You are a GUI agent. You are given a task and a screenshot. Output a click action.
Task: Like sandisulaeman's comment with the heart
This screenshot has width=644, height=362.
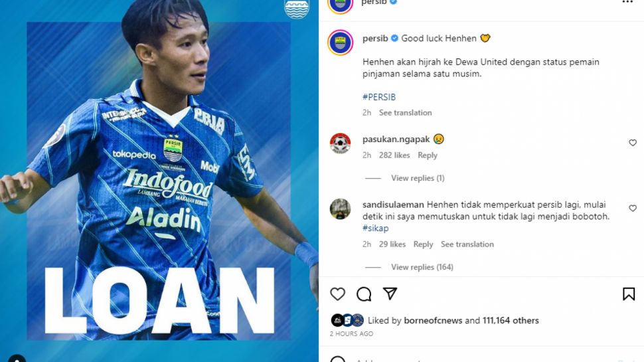(633, 209)
